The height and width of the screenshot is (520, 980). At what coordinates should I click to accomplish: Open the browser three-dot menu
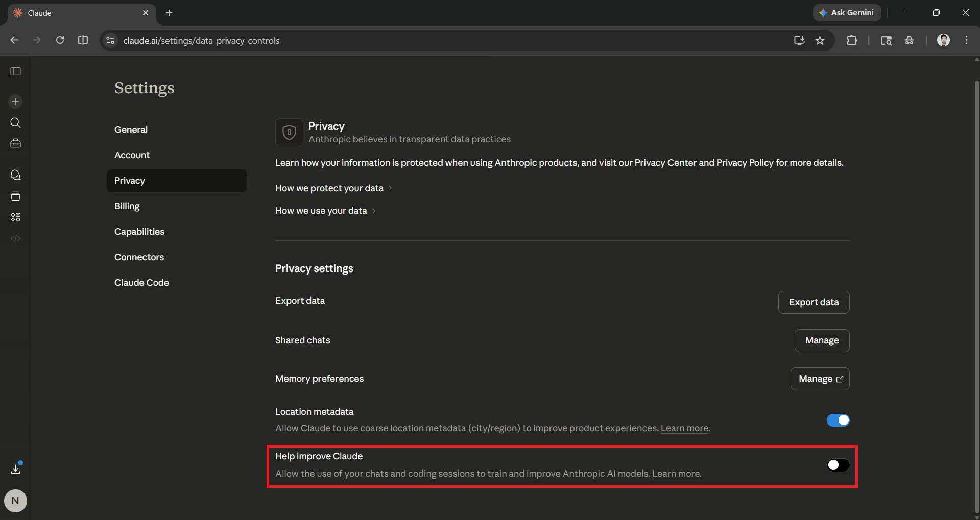pyautogui.click(x=966, y=40)
